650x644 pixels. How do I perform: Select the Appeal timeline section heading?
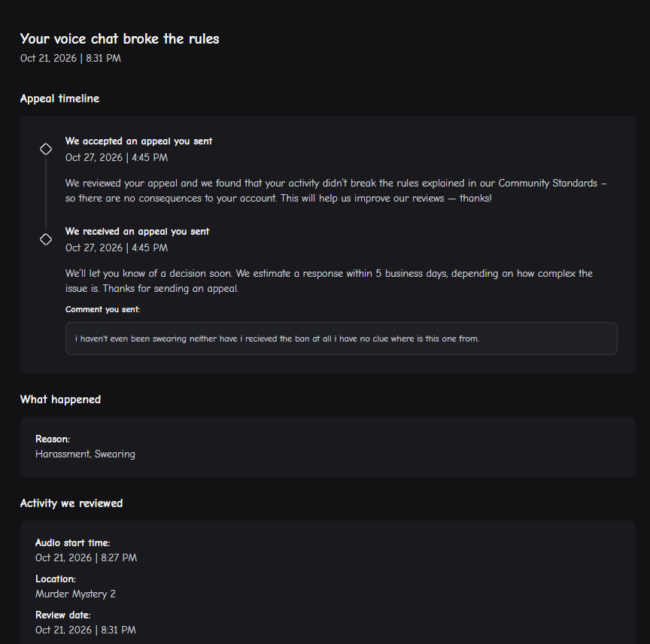point(59,99)
